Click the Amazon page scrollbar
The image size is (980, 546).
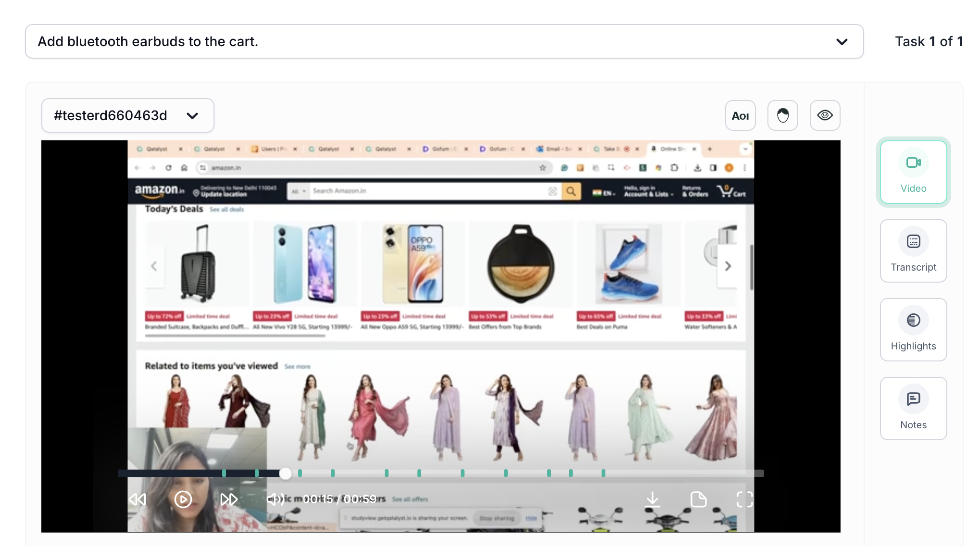pos(751,267)
